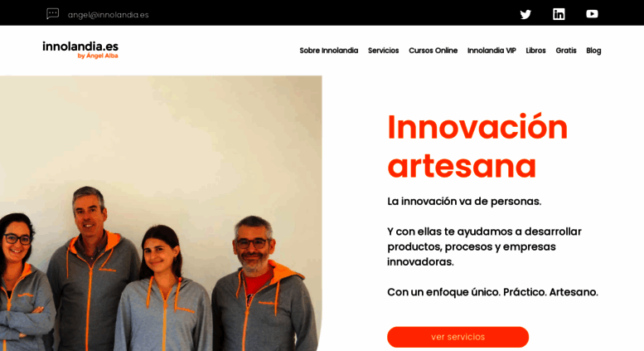This screenshot has width=644, height=351.
Task: Click the Innovación artesana heading
Action: pyautogui.click(x=477, y=146)
